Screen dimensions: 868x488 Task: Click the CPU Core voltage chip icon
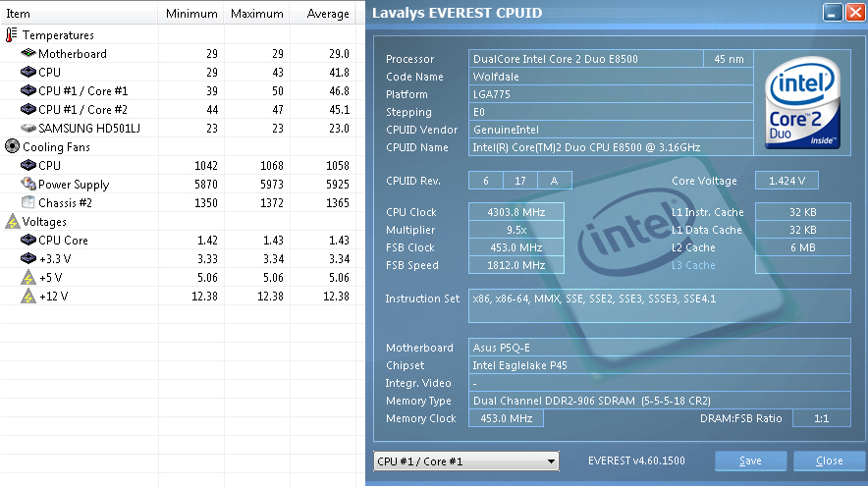(28, 240)
